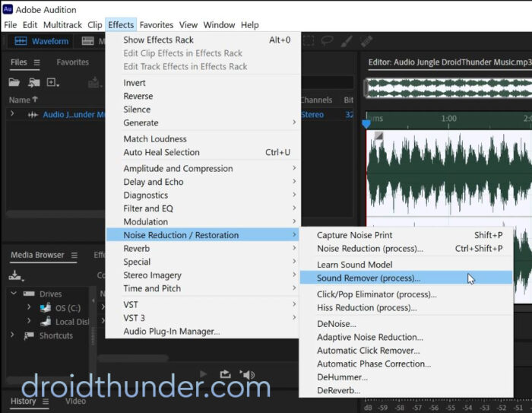Open Click/Pop Eliminator (process)
This screenshot has height=413, width=532.
(406, 294)
